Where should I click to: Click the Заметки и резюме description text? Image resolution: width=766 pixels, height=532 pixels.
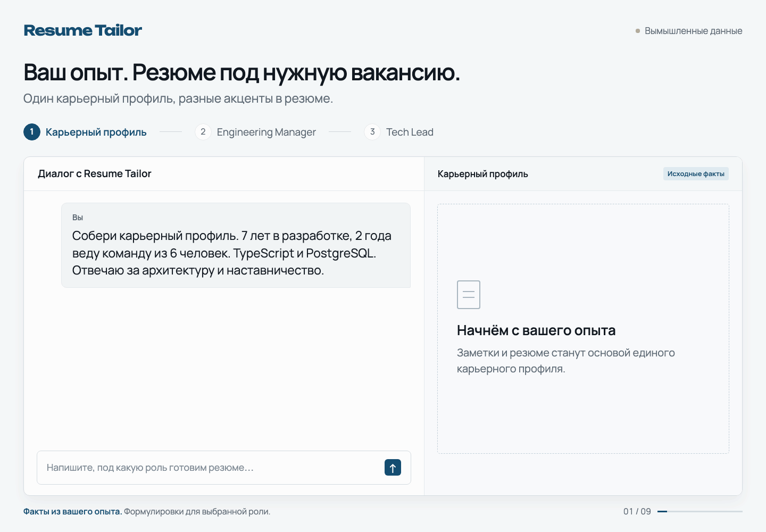[x=566, y=361]
